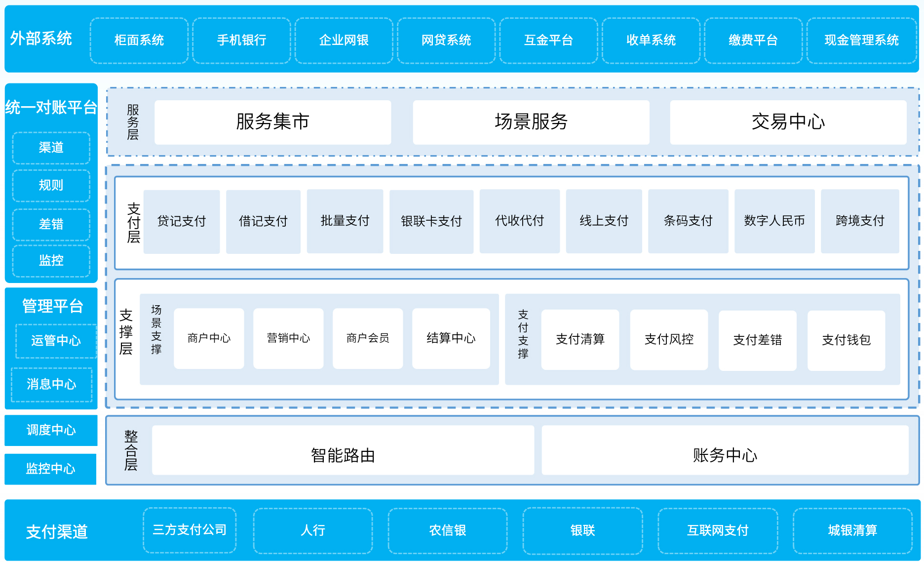
Task: Select the 现金管理系统 module
Action: click(x=862, y=40)
